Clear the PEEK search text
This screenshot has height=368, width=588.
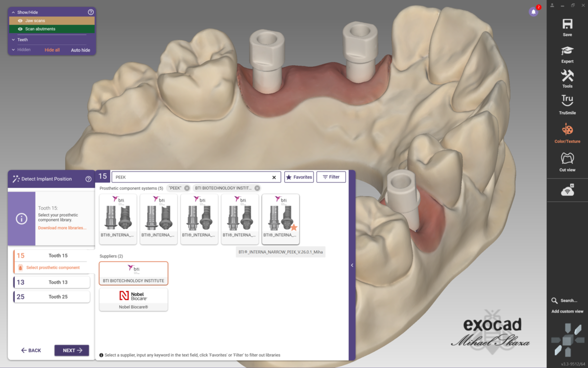pos(274,178)
